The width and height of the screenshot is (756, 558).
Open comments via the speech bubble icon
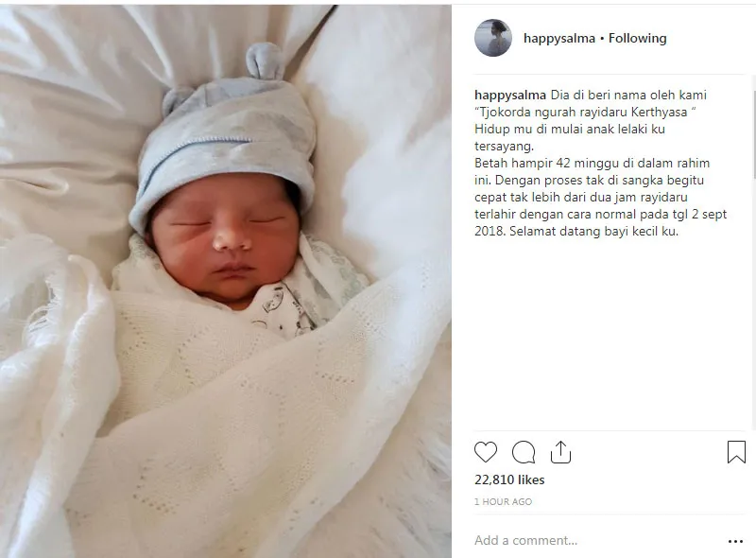(x=524, y=452)
